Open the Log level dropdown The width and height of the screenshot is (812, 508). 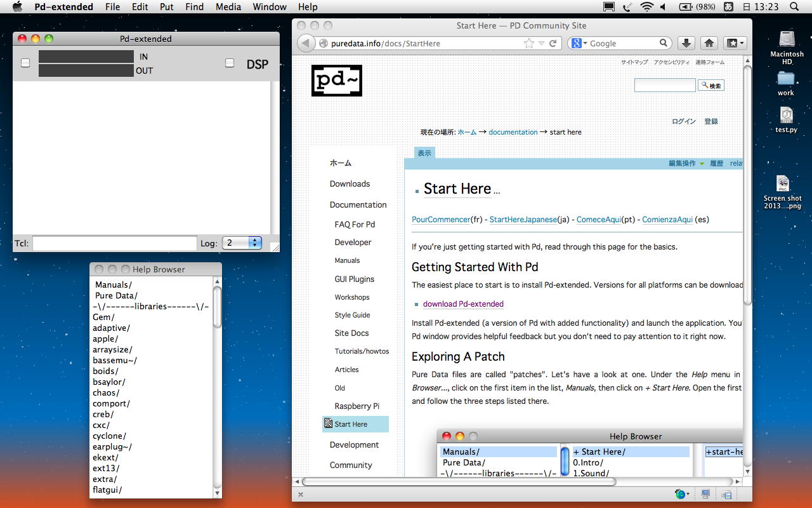pyautogui.click(x=242, y=243)
